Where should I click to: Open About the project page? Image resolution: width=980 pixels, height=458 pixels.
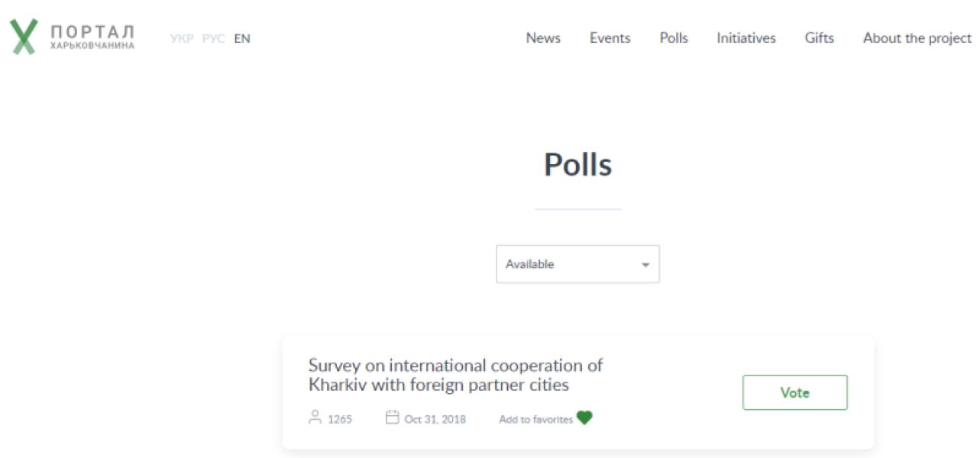[917, 38]
